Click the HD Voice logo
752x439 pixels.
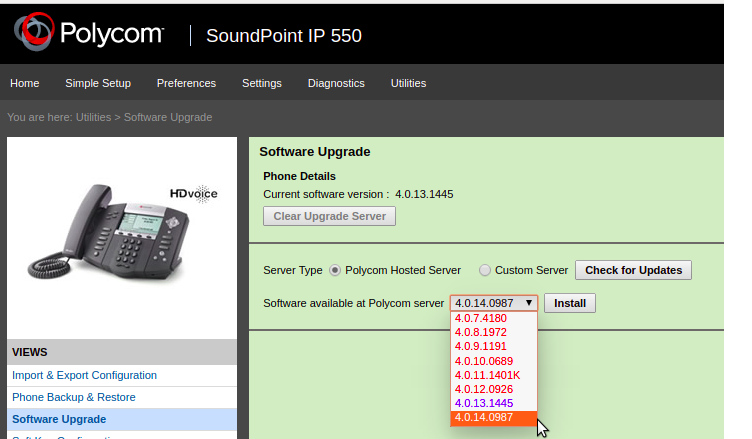[x=194, y=194]
